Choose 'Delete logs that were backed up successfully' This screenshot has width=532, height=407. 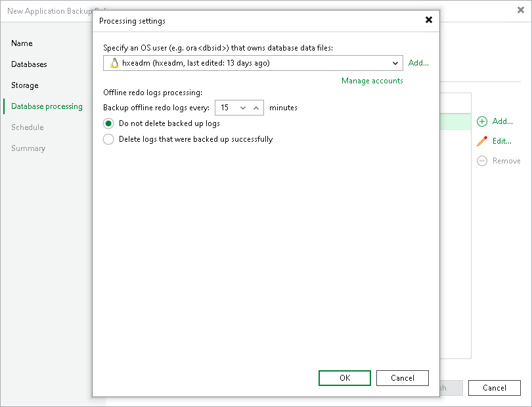(x=108, y=139)
